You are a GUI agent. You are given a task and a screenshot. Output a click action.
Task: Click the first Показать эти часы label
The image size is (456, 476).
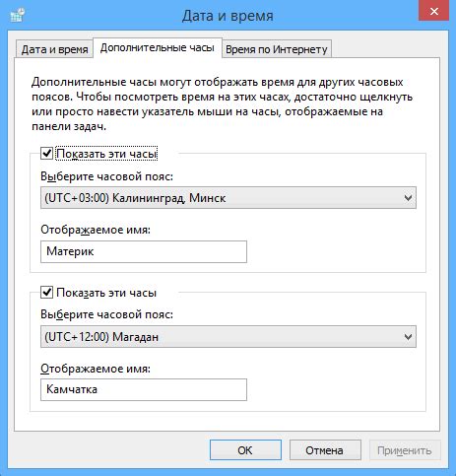[x=106, y=154]
